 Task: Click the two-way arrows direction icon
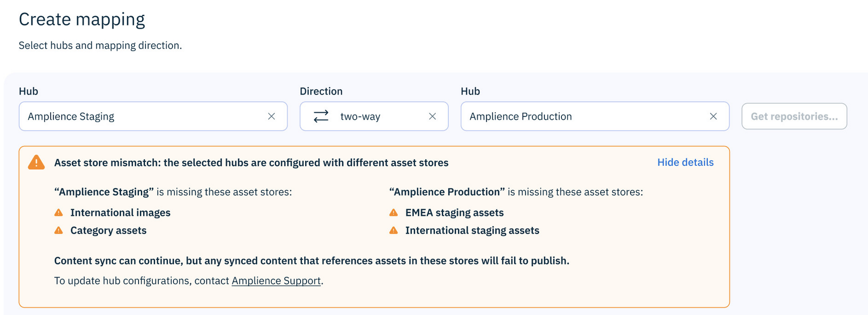[321, 116]
